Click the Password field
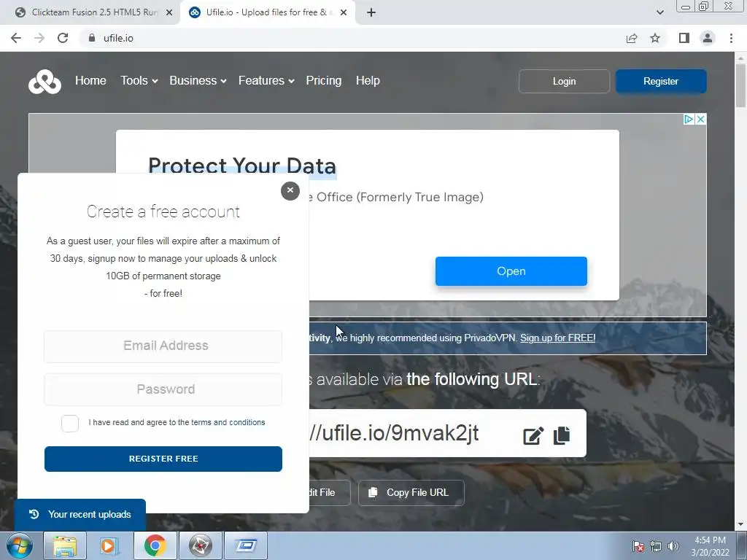This screenshot has width=747, height=560. click(163, 389)
